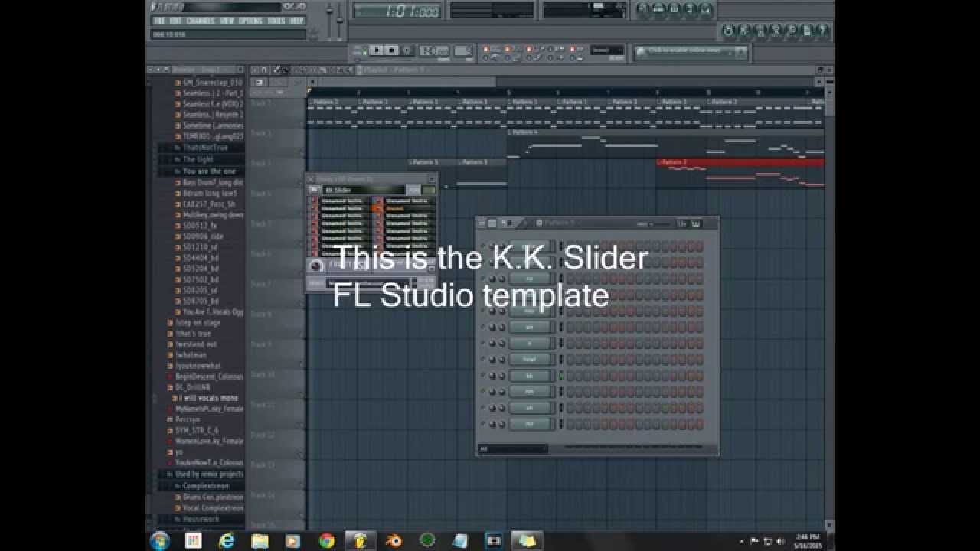Open the graph editor icon in channel rack
Viewport: 980px width, 551px height.
pyautogui.click(x=681, y=223)
